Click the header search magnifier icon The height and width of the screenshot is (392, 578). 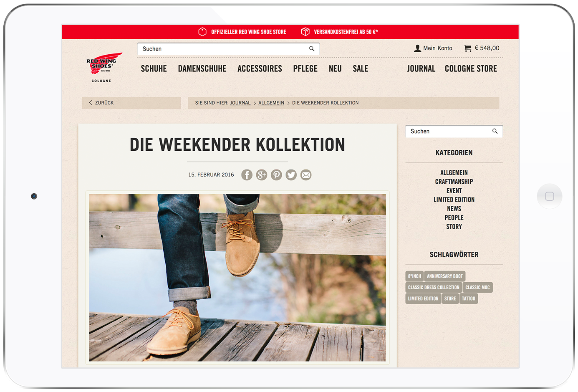312,49
